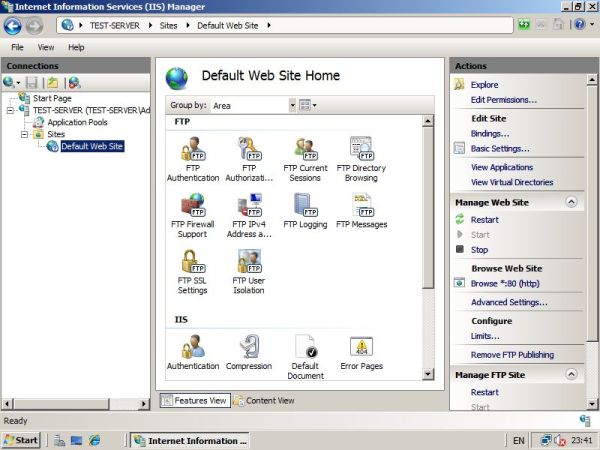Click Connections horizontal scroll right arrow
Screen dimensions: 600x450
143,403
